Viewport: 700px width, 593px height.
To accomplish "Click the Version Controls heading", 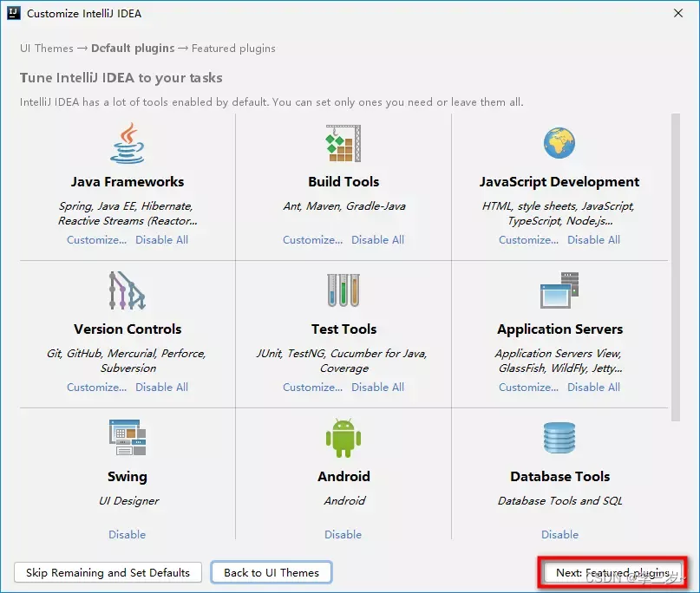I will (128, 329).
